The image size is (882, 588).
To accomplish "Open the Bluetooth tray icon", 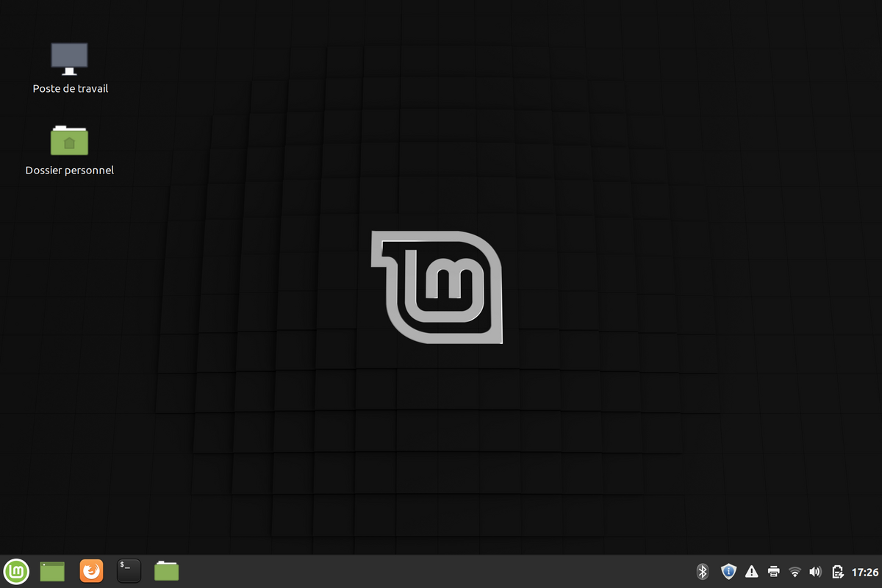I will point(702,571).
